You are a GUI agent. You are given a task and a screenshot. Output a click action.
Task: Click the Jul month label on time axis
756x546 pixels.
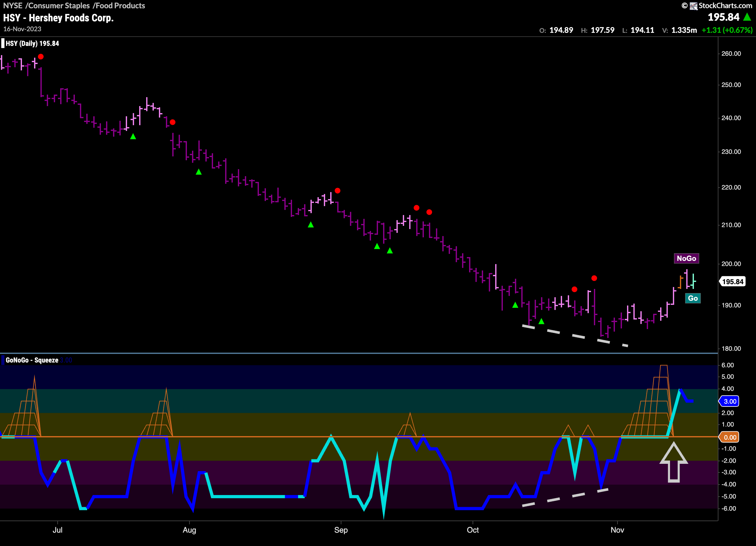click(57, 530)
